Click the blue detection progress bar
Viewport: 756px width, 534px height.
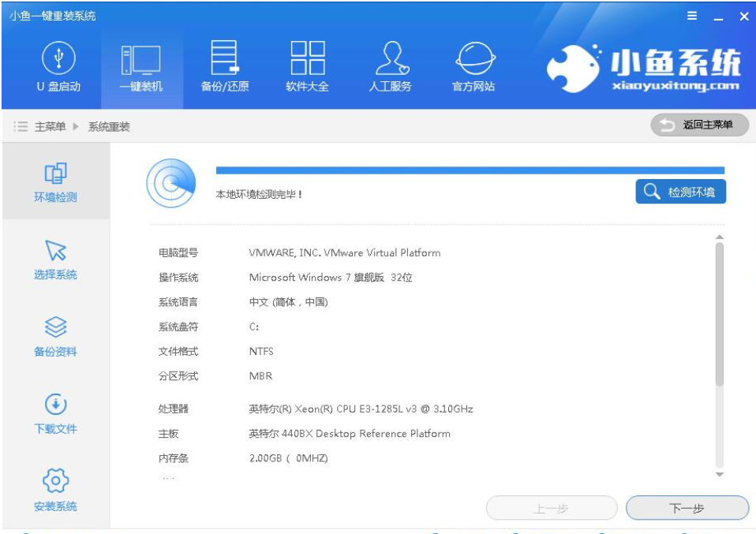click(x=470, y=170)
